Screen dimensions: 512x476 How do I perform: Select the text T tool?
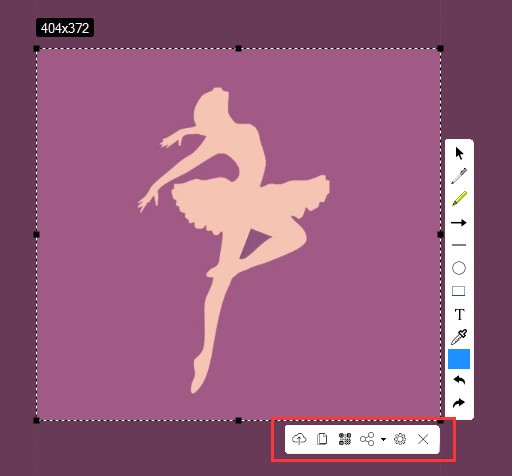459,314
